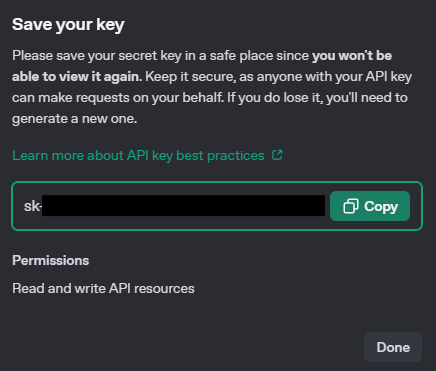Screen dimensions: 436x371
Task: Click the word 'practices' in the green link
Action: point(236,156)
